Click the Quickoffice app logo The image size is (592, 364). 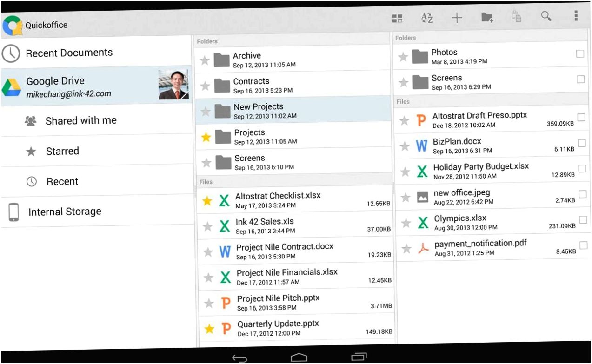pos(12,26)
